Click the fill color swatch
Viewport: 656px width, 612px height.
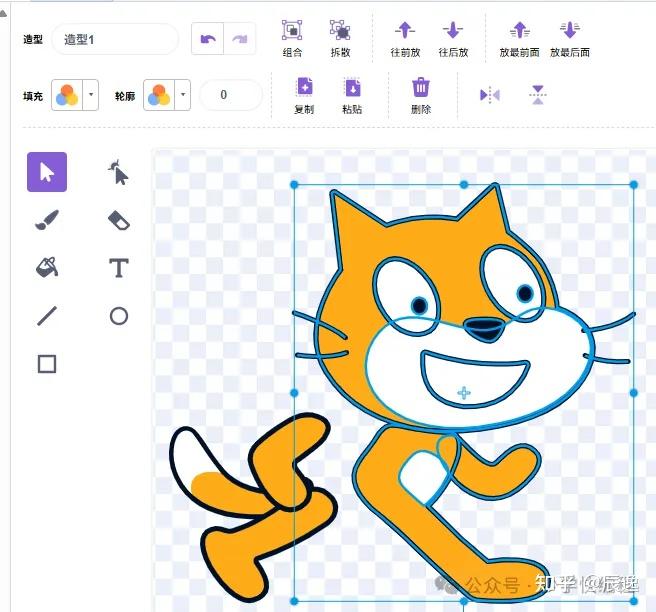(x=67, y=95)
